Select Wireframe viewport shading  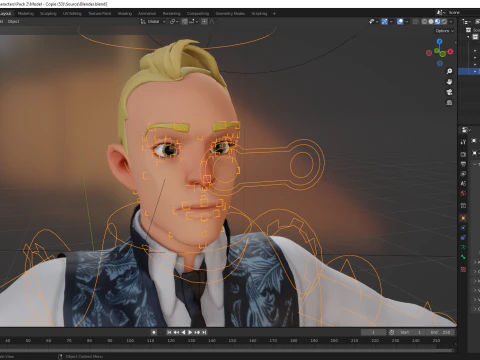424,21
